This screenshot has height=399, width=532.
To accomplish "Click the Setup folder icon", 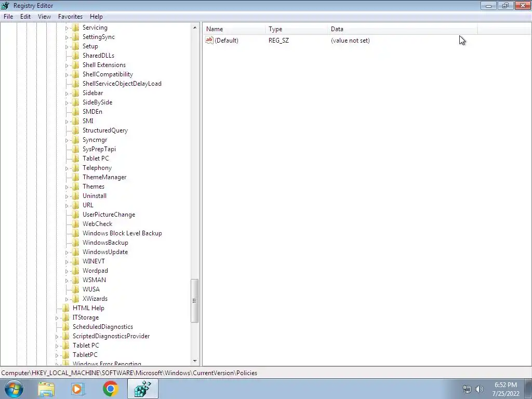I will (x=76, y=46).
